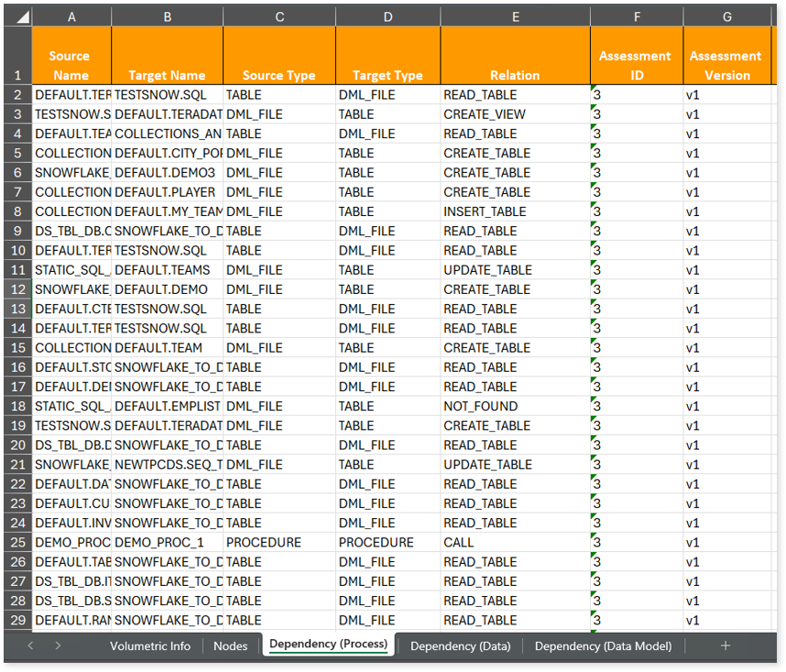Click the INSERT_TABLE cell in row 8
The width and height of the screenshot is (786, 672).
515,211
